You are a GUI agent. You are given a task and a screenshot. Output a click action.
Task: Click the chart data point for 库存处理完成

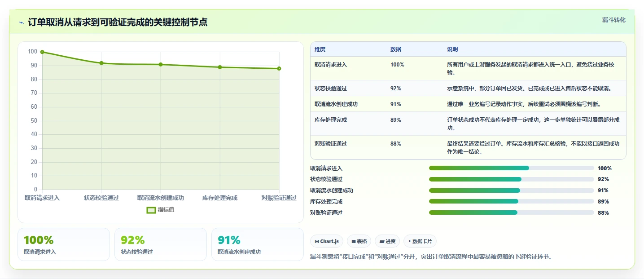click(220, 67)
